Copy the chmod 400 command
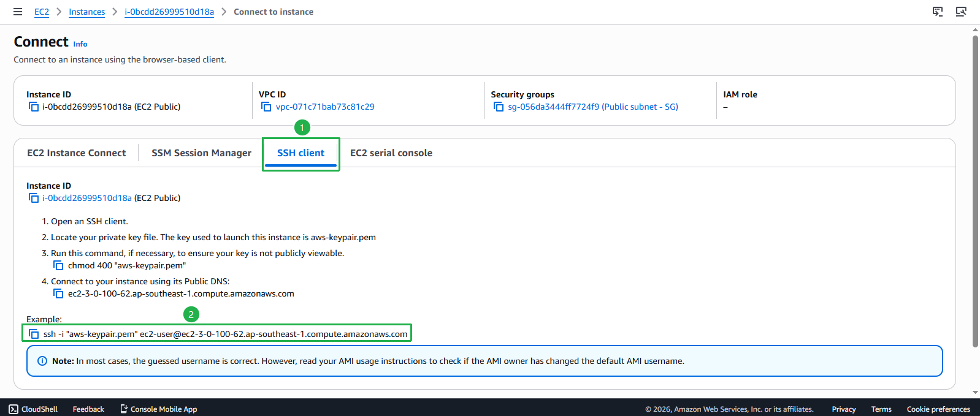This screenshot has height=416, width=980. coord(58,265)
